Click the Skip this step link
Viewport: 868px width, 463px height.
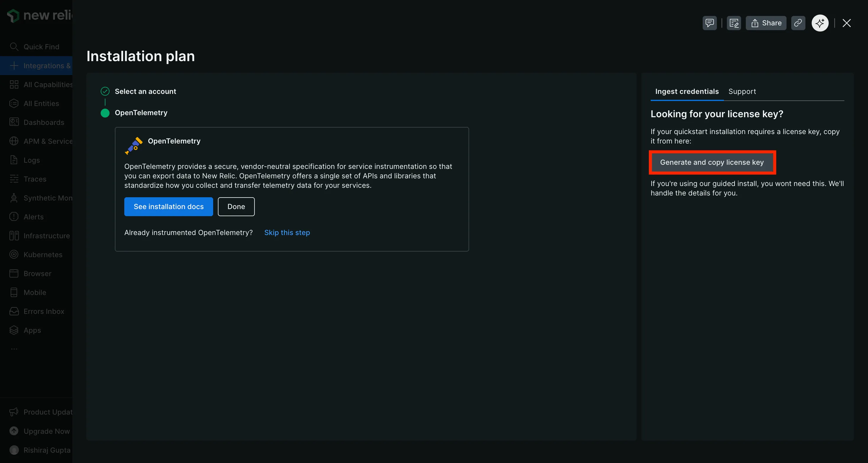pos(287,232)
